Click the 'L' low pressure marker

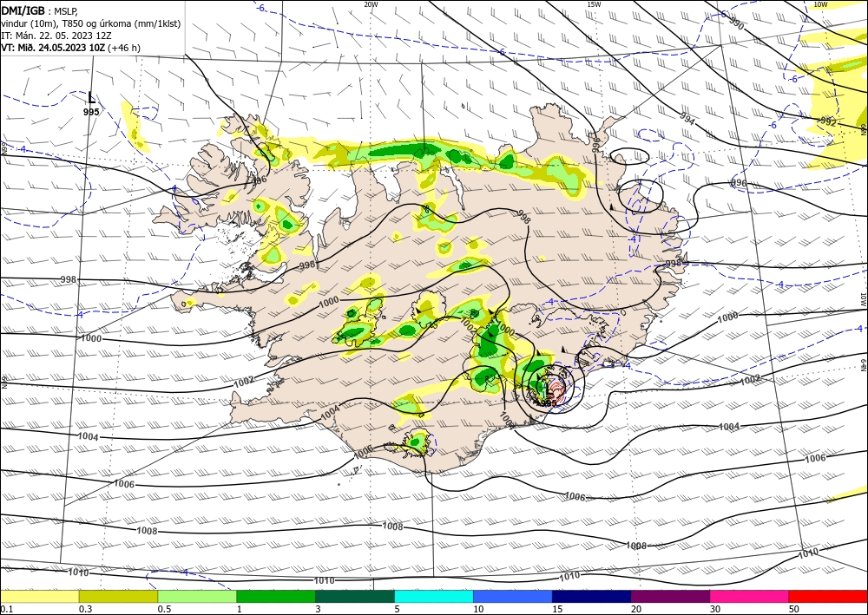click(x=91, y=98)
